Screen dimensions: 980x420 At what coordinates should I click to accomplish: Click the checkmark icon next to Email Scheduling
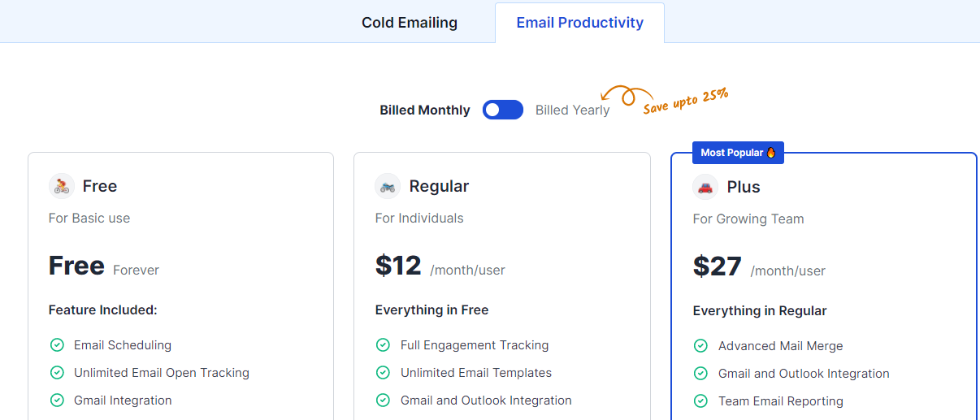pos(57,345)
